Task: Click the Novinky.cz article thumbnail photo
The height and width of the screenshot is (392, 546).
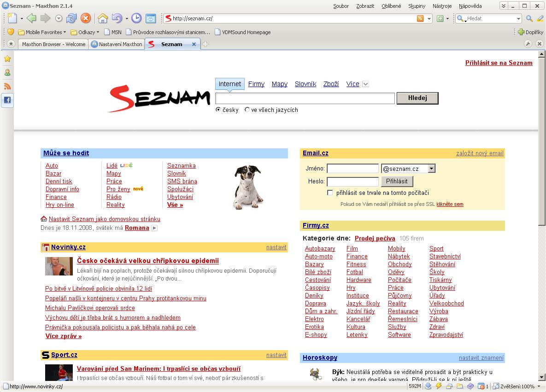Action: (x=59, y=266)
